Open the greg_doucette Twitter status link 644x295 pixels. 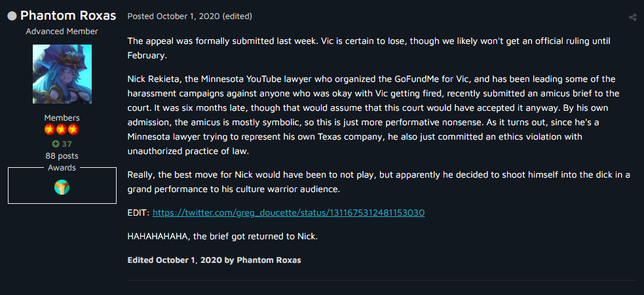(x=288, y=213)
